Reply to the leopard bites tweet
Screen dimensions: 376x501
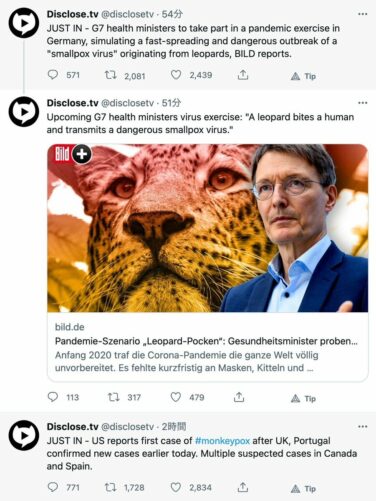(53, 397)
